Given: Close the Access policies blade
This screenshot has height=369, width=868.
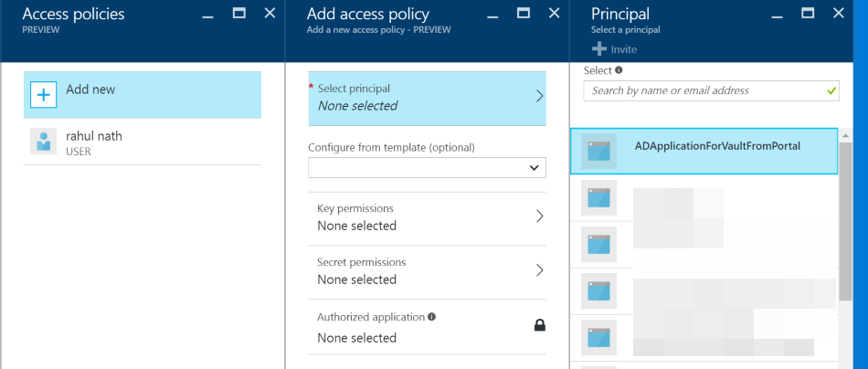Looking at the screenshot, I should click(x=270, y=14).
